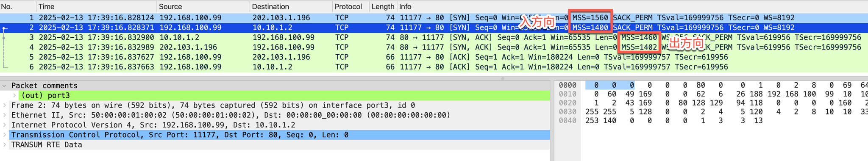The image size is (868, 161).
Task: Sort by the Length column header
Action: click(x=383, y=7)
